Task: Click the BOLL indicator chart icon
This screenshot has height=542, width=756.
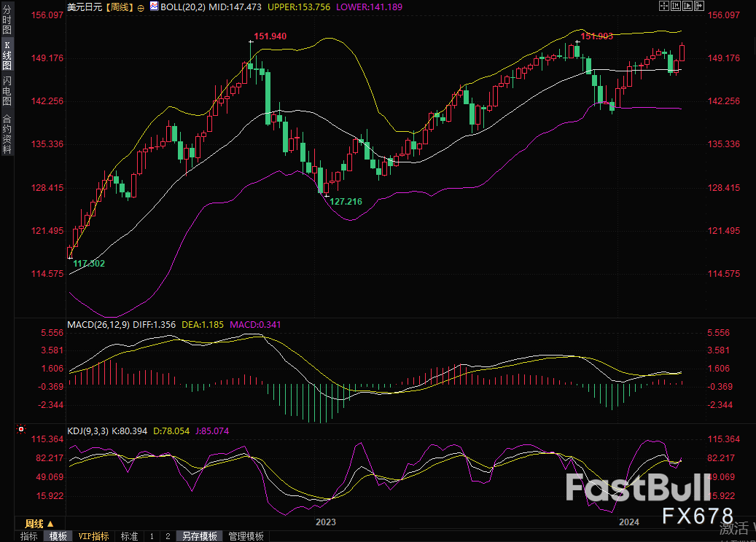Action: click(153, 7)
